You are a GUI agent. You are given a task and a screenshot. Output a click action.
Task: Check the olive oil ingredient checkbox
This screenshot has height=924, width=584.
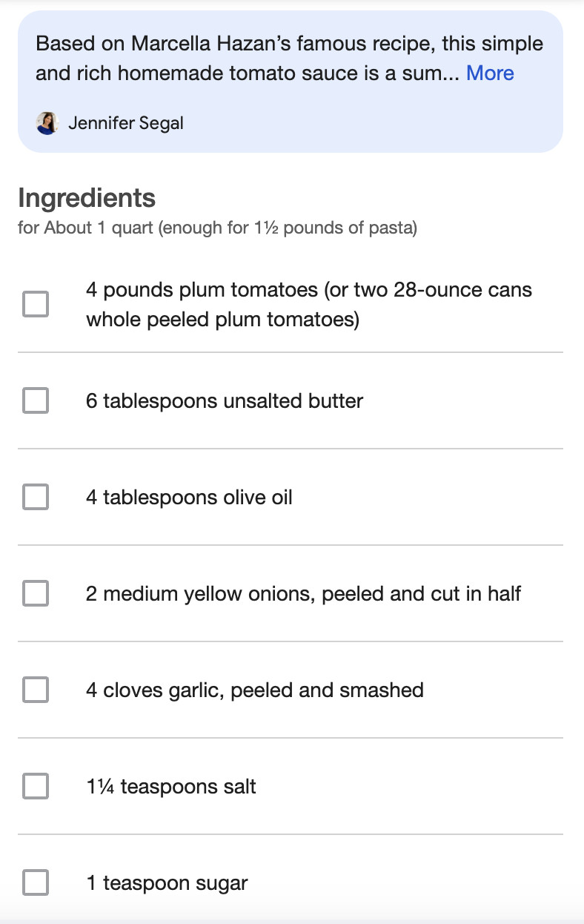(x=35, y=497)
